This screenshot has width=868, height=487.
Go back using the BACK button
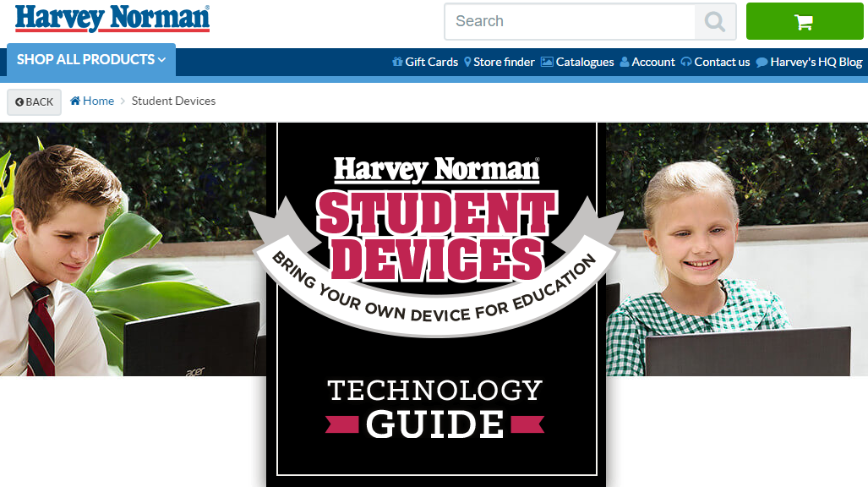[35, 101]
